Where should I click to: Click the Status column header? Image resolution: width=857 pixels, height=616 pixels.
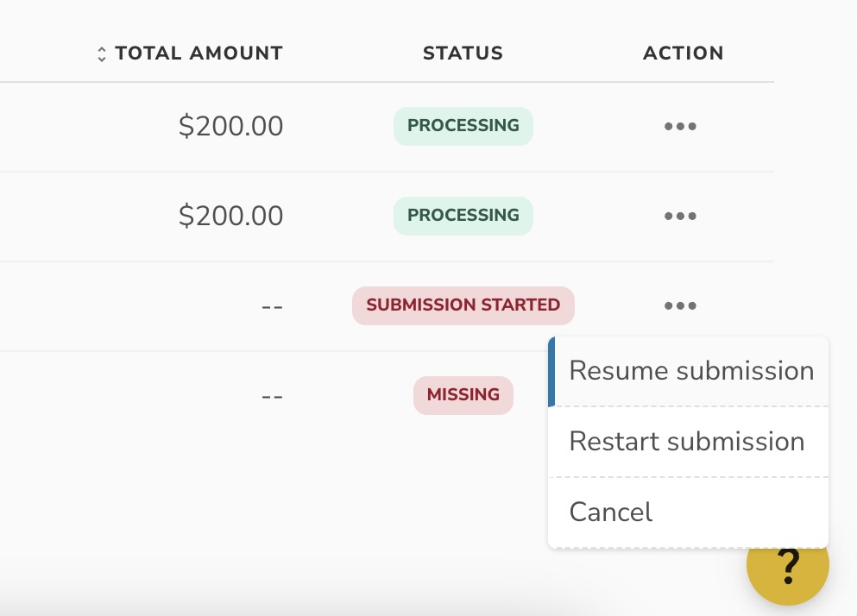(x=463, y=53)
